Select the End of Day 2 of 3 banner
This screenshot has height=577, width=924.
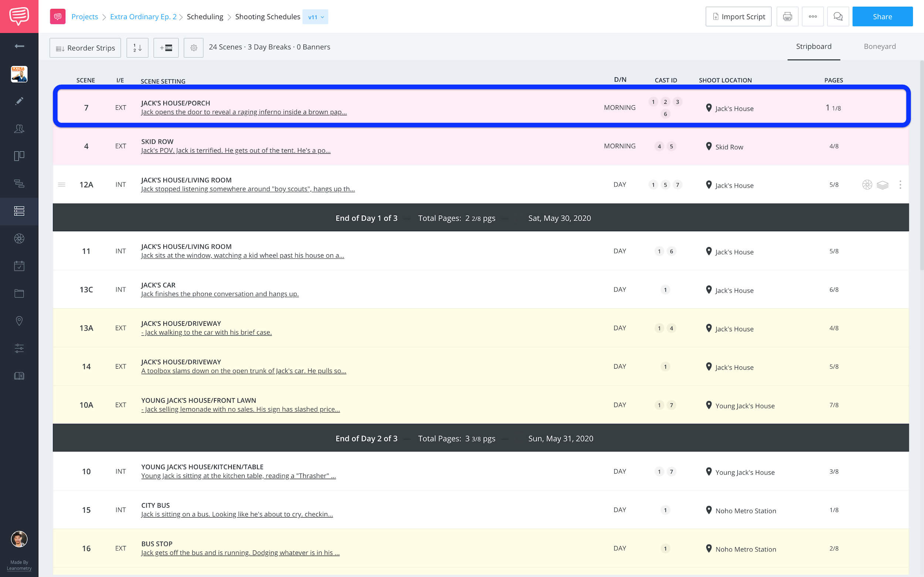(481, 438)
